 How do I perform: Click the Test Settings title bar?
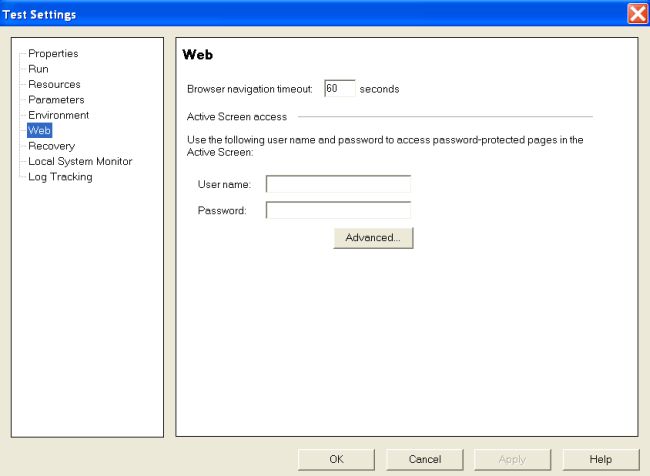tap(300, 14)
